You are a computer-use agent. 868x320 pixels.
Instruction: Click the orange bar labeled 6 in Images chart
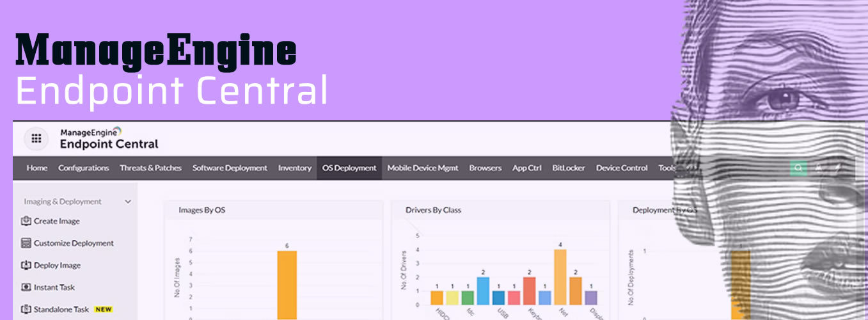point(287,285)
